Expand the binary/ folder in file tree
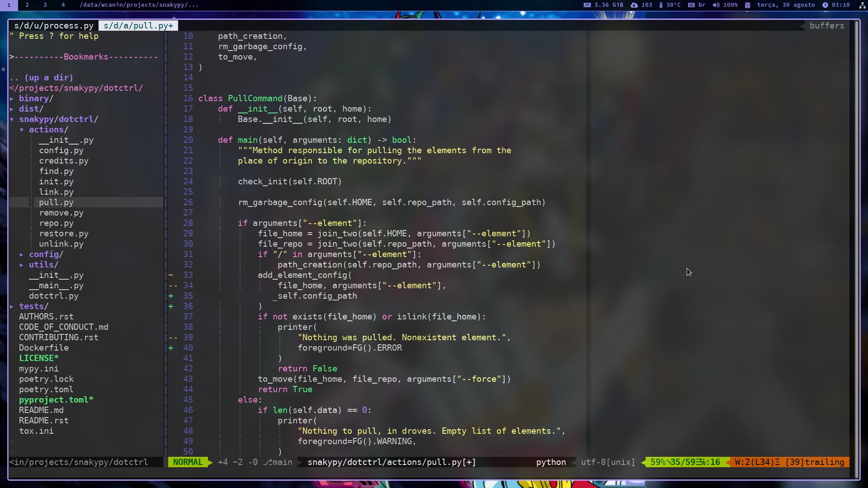The width and height of the screenshot is (868, 488). click(12, 99)
